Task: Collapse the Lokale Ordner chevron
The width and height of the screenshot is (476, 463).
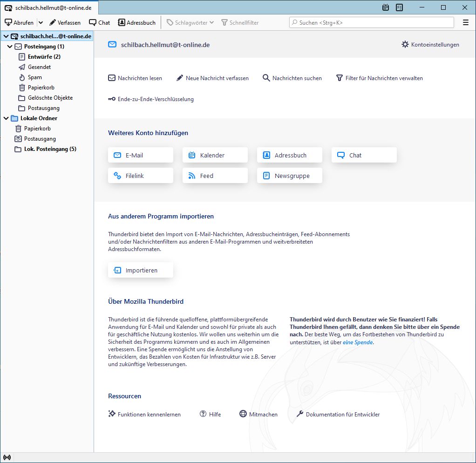Action: click(x=6, y=118)
